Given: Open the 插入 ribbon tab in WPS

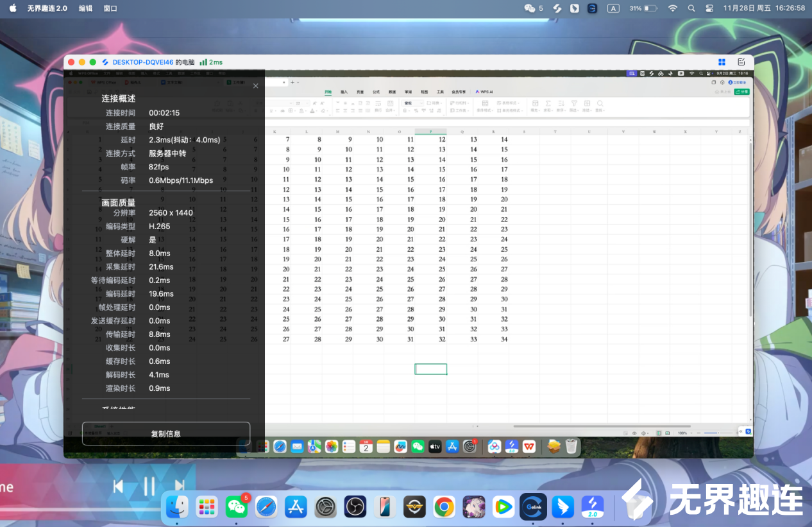Looking at the screenshot, I should pyautogui.click(x=344, y=92).
